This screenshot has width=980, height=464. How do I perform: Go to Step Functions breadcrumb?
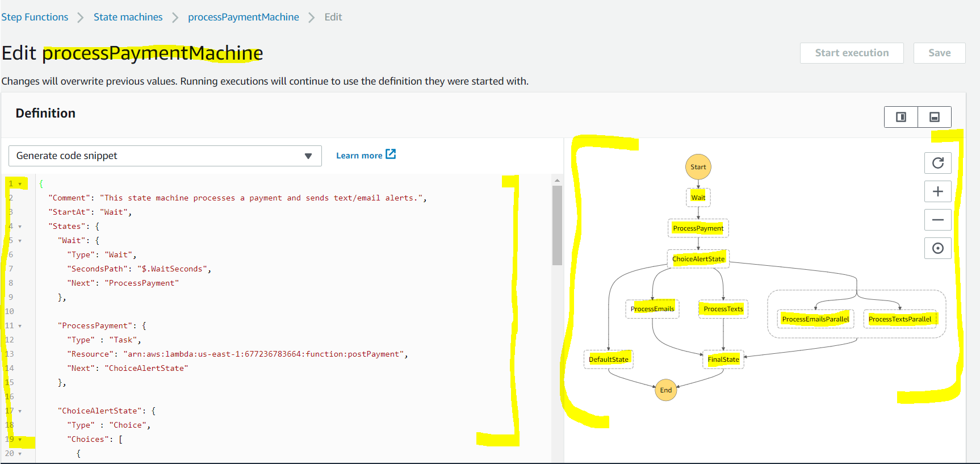click(x=35, y=17)
